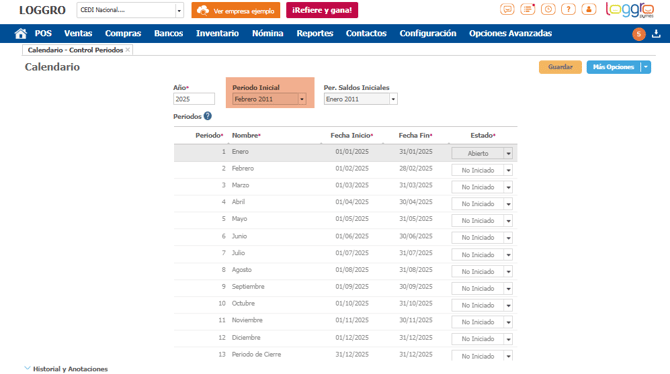The height and width of the screenshot is (374, 670).
Task: Click the Fecha Fin column header
Action: coord(415,135)
